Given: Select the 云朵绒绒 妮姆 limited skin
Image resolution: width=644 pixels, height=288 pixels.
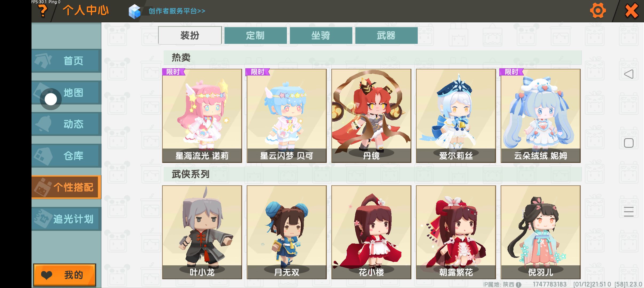Looking at the screenshot, I should (x=540, y=116).
